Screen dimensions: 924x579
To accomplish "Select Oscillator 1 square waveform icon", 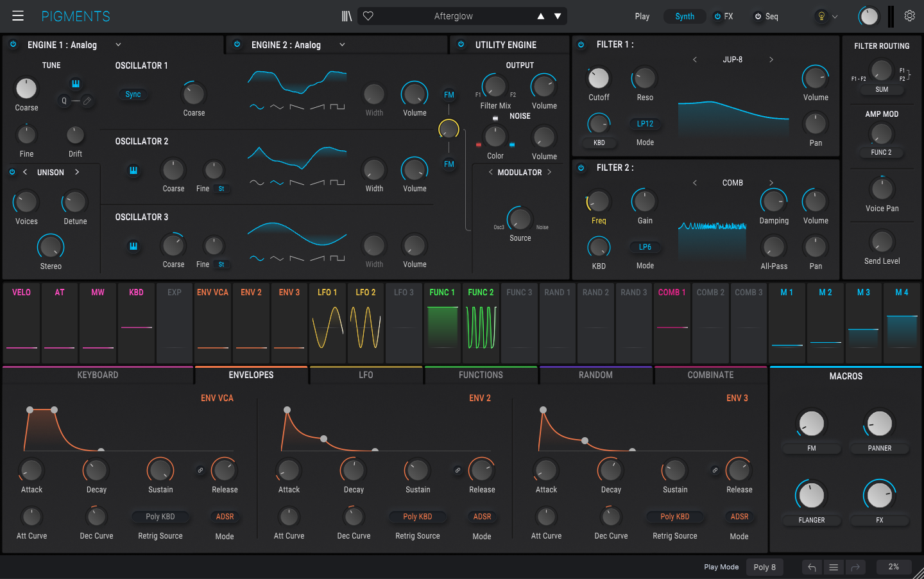I will [338, 107].
